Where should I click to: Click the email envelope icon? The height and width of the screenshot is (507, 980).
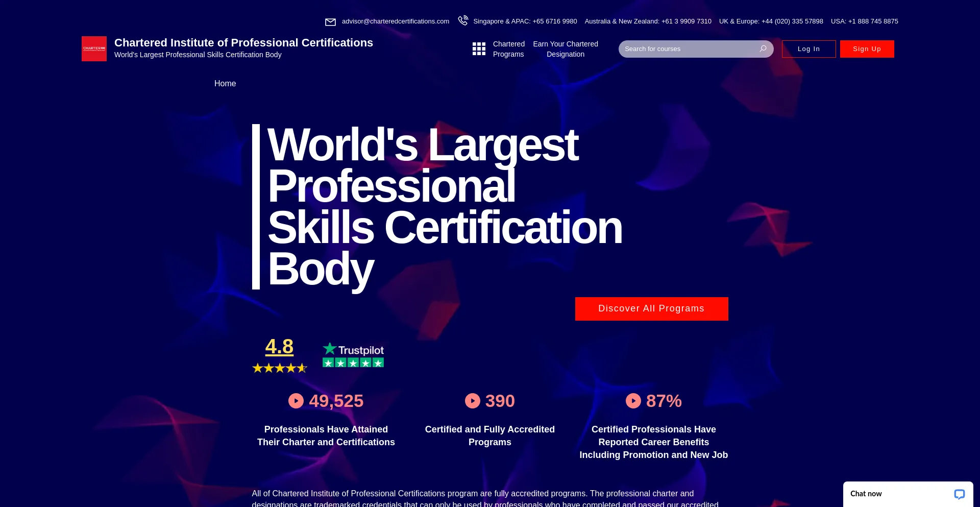coord(330,22)
